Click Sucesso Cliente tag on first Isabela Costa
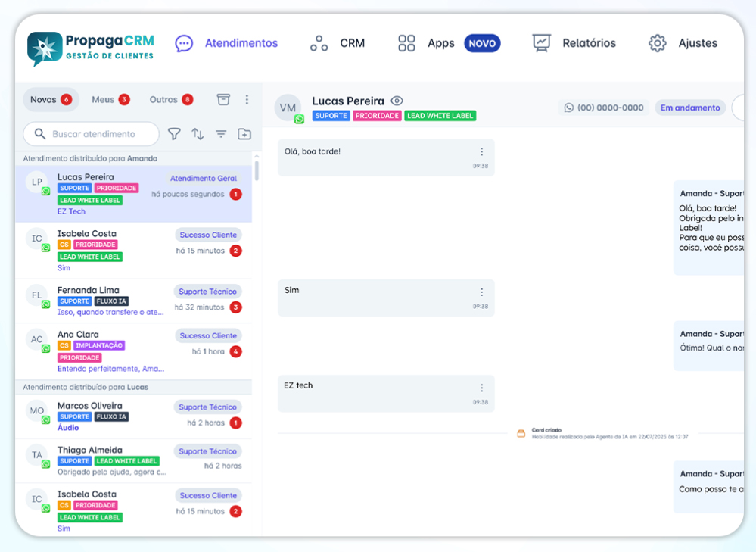 208,235
